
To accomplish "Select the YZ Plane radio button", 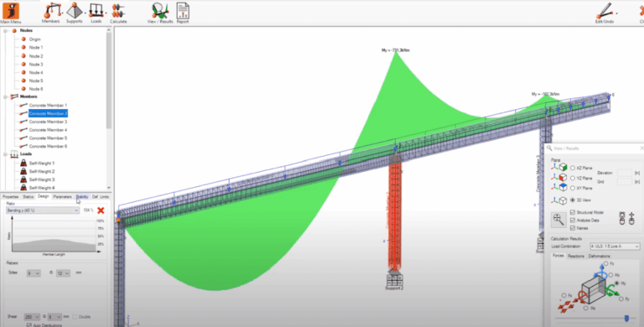I will click(x=573, y=179).
